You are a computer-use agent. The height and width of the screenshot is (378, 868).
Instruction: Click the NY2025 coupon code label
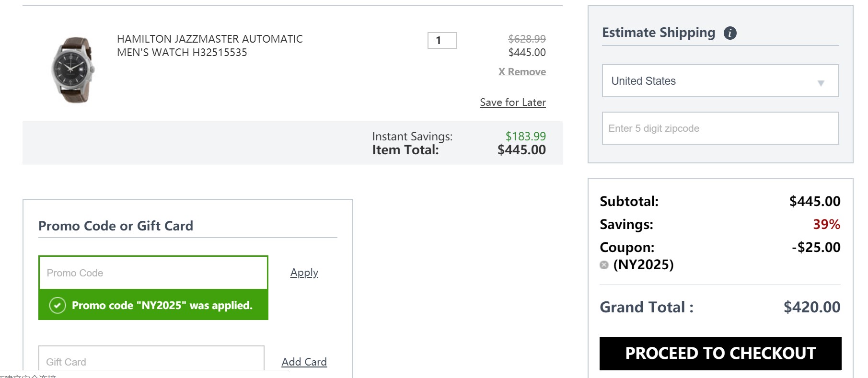tap(643, 264)
